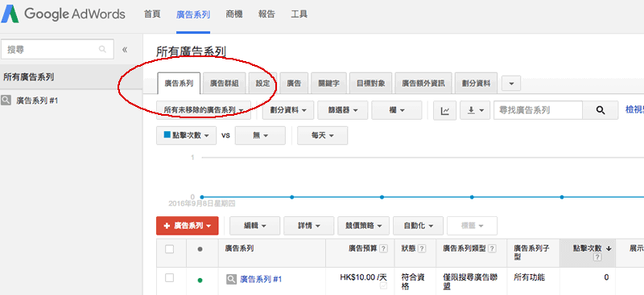Toggle the line chart view icon
The width and height of the screenshot is (644, 295).
click(x=445, y=110)
